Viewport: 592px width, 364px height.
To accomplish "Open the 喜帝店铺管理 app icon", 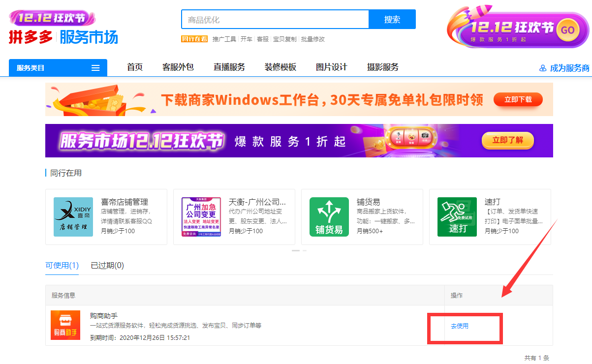I will click(73, 217).
